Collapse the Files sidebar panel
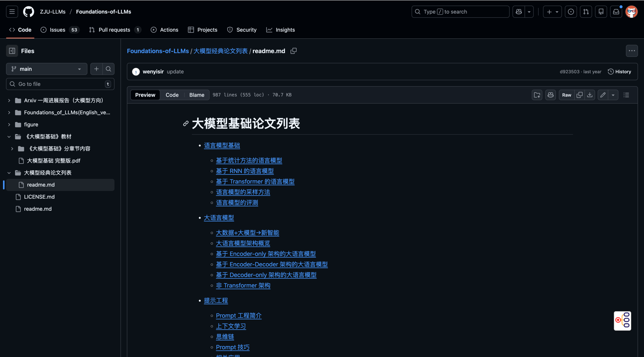The height and width of the screenshot is (357, 644). (12, 51)
